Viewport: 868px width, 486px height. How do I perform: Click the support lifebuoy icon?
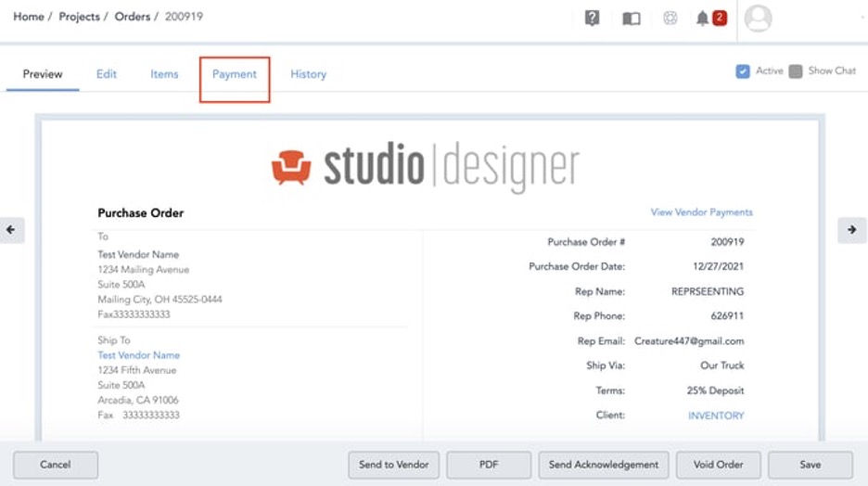tap(670, 19)
